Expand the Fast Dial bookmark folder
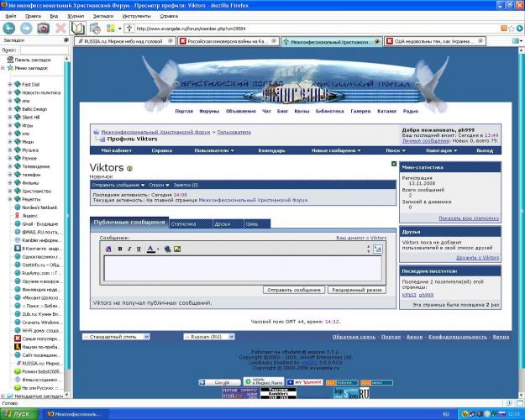 coord(9,84)
